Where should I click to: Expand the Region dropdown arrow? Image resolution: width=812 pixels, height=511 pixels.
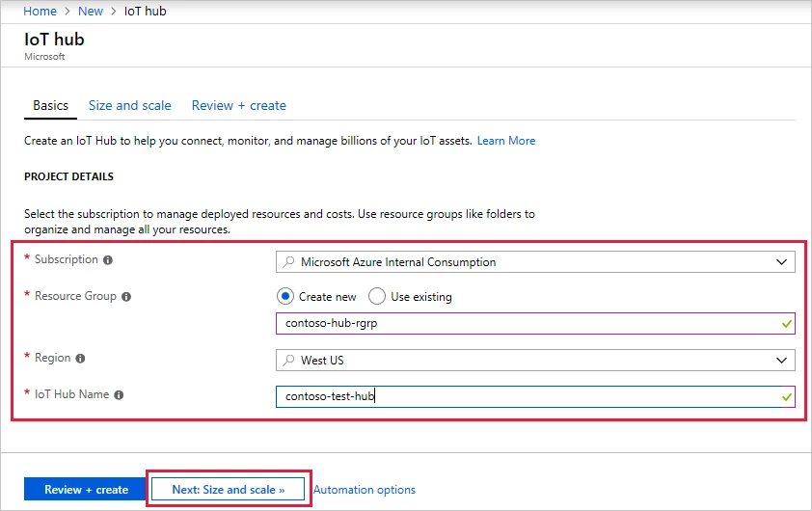click(x=781, y=360)
